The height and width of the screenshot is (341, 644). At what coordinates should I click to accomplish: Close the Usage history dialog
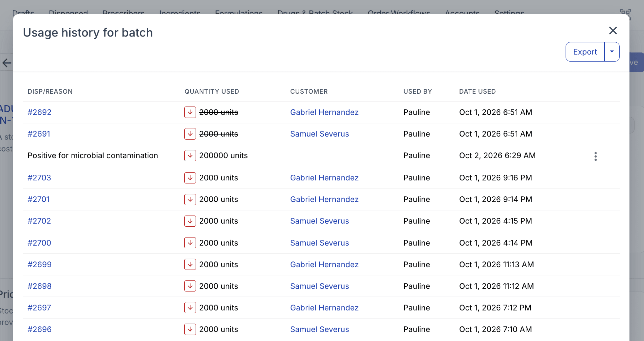(x=613, y=31)
